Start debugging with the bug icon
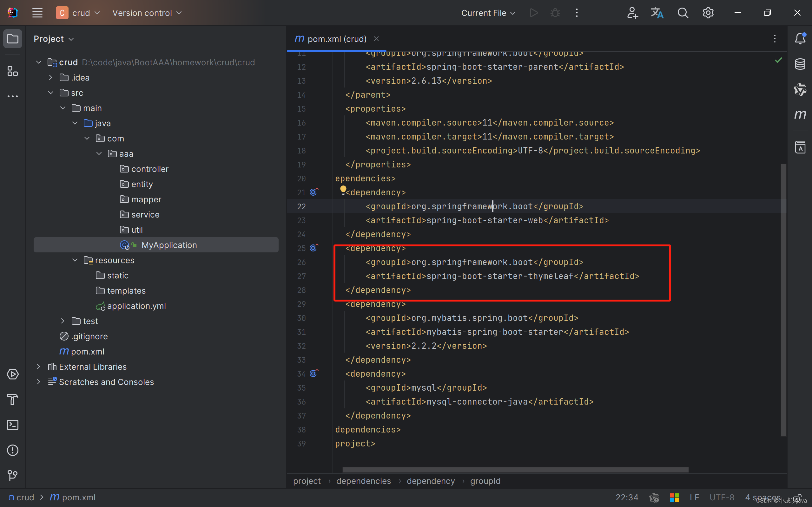812x507 pixels. tap(555, 13)
